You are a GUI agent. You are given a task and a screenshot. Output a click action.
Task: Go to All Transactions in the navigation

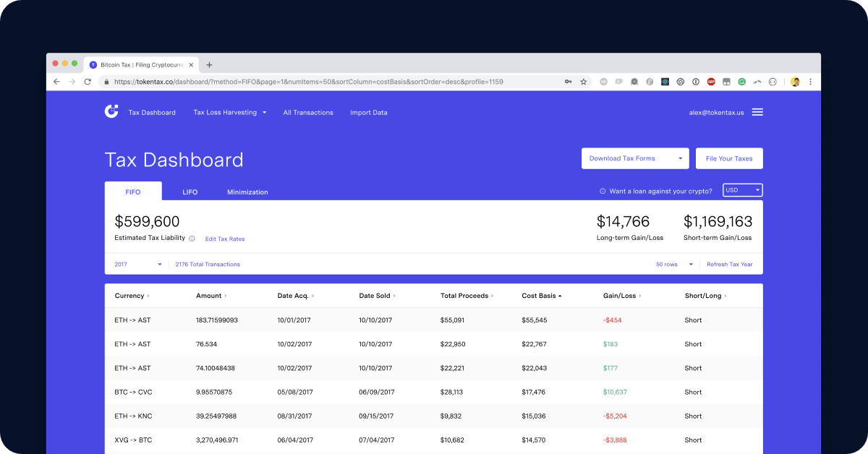tap(308, 113)
